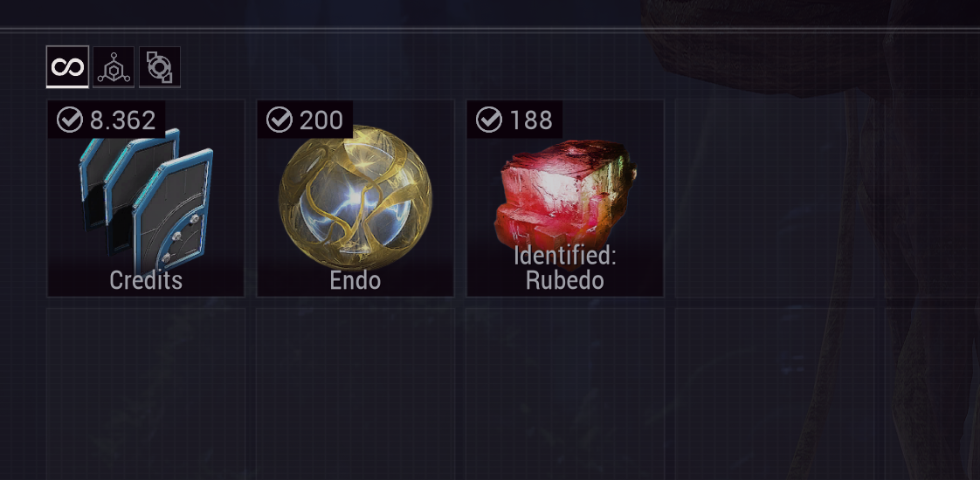Click the 200 Endo quantity

click(321, 120)
